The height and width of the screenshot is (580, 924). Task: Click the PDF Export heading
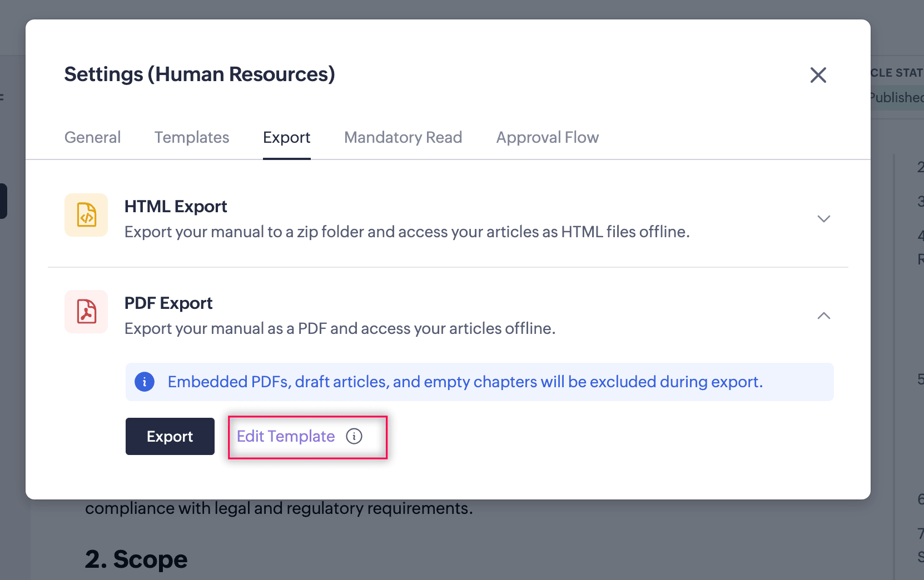tap(168, 303)
